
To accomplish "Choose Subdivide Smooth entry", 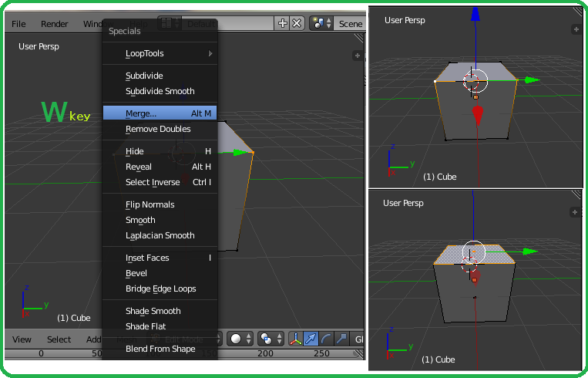I will (x=160, y=91).
